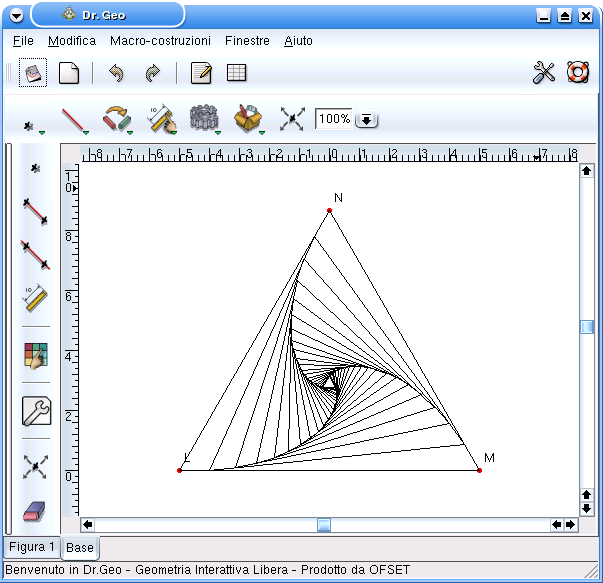Open preferences with wrench-screwdriver icon

click(x=544, y=73)
